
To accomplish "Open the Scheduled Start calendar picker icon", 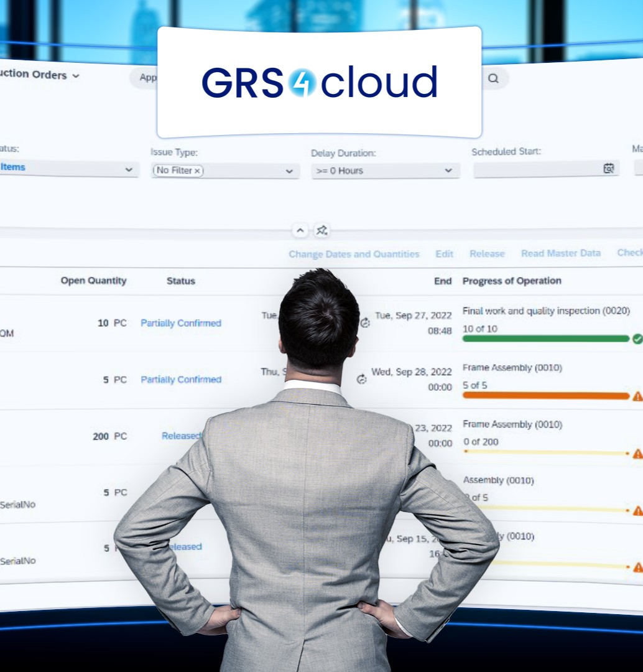I will point(608,169).
